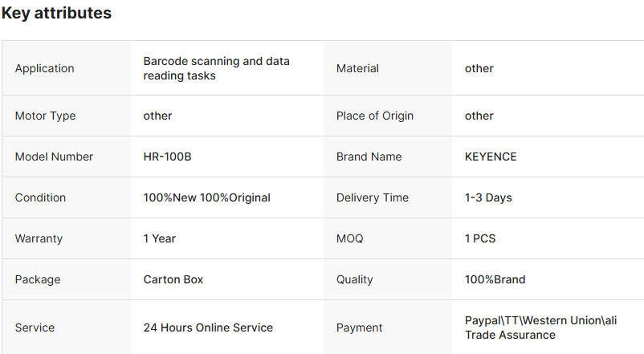
Task: Select the 100%New 100%Original value
Action: (206, 197)
